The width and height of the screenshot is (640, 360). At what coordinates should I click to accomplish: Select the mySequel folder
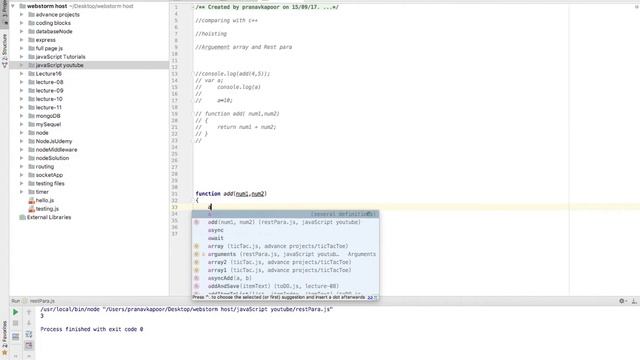(44, 124)
